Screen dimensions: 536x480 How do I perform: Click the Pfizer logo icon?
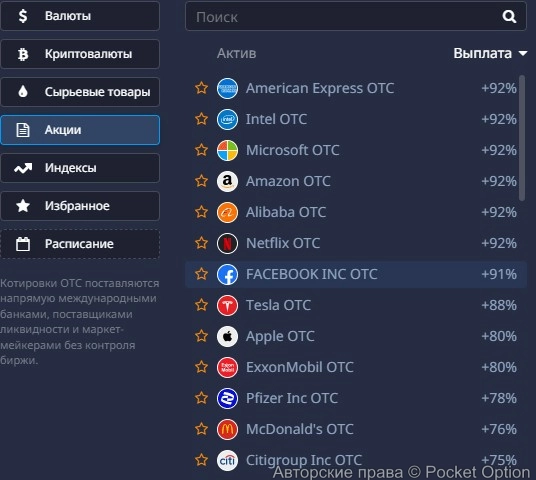point(227,398)
